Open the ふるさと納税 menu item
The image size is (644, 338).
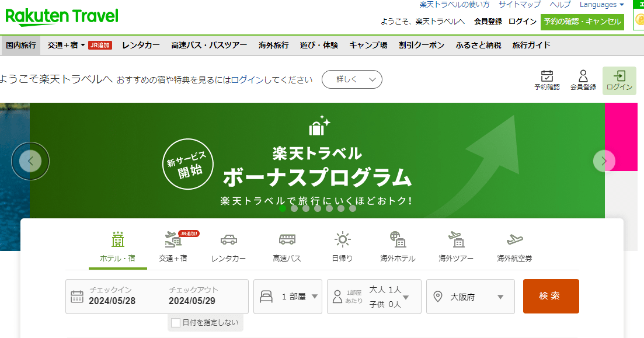pos(478,46)
